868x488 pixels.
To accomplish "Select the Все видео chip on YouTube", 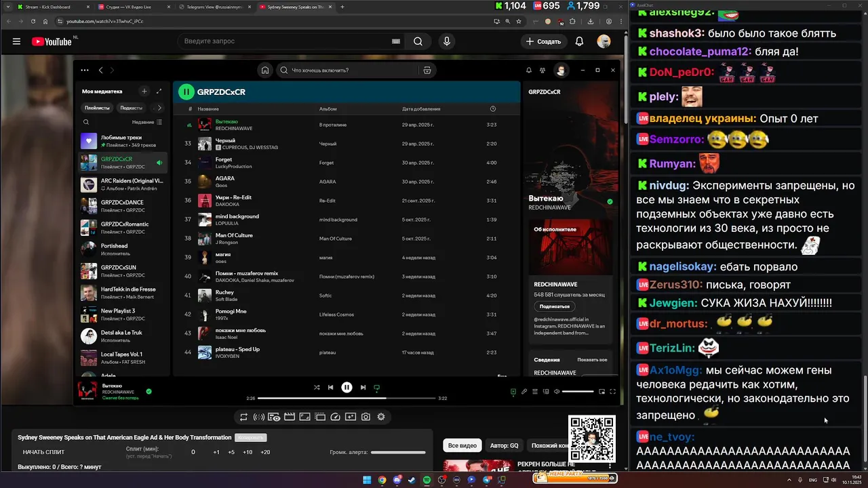I will click(462, 445).
